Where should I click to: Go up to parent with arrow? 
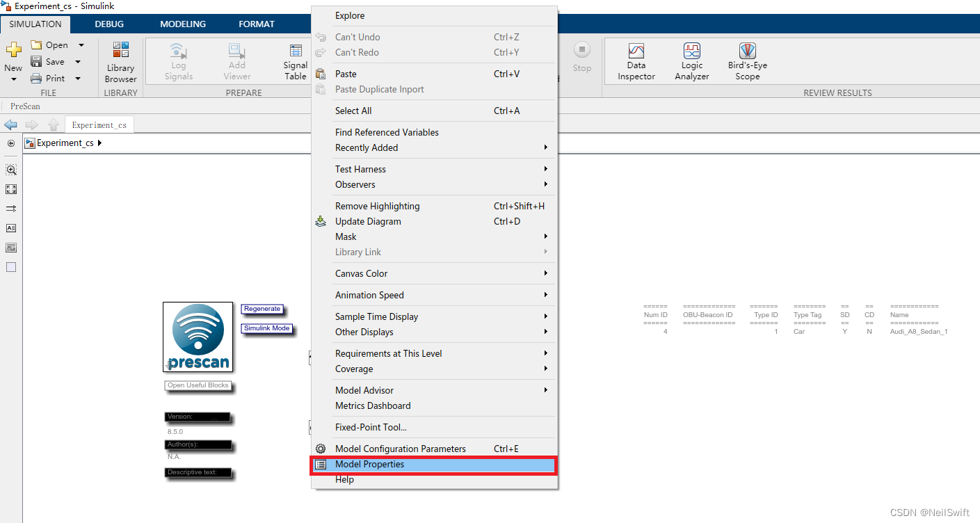tap(54, 125)
